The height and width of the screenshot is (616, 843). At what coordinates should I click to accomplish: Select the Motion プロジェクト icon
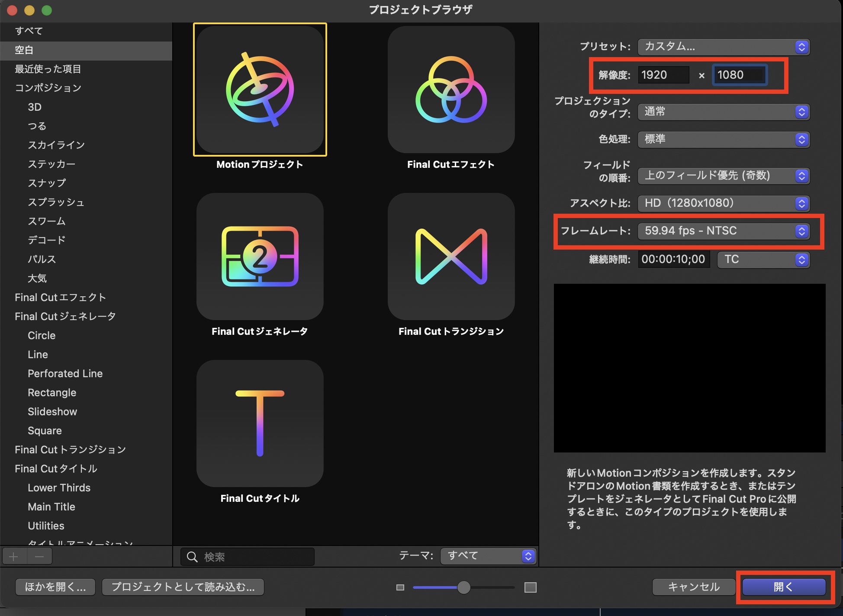(260, 90)
